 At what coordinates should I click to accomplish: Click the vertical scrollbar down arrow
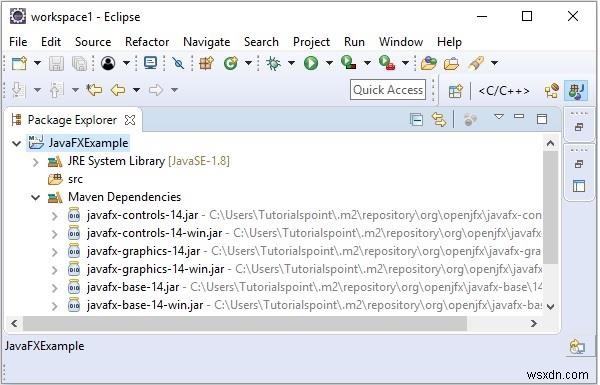(x=551, y=307)
